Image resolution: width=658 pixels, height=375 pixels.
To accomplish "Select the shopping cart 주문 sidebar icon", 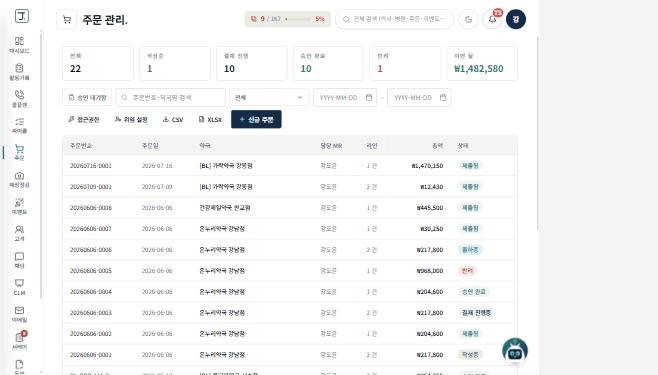I will [19, 152].
